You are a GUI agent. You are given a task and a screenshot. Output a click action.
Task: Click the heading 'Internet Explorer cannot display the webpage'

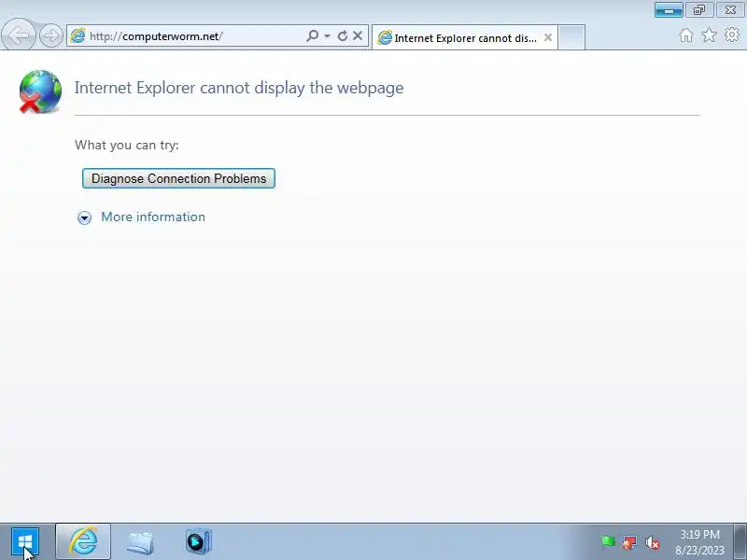239,88
